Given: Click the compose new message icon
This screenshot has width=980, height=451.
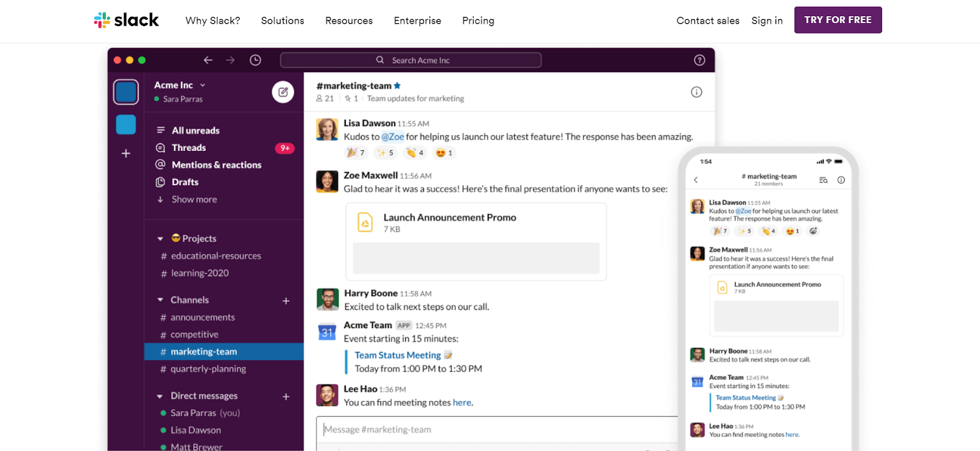Looking at the screenshot, I should tap(283, 92).
